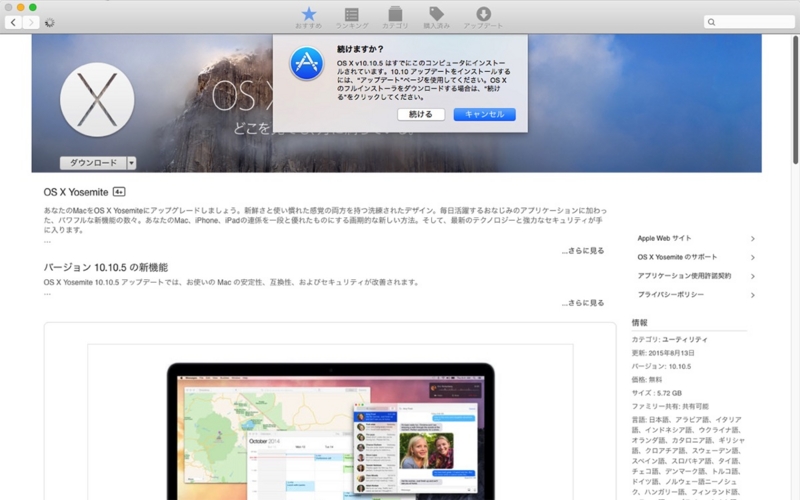The width and height of the screenshot is (800, 500).
Task: Open the アップデート updates tab
Action: tap(483, 18)
